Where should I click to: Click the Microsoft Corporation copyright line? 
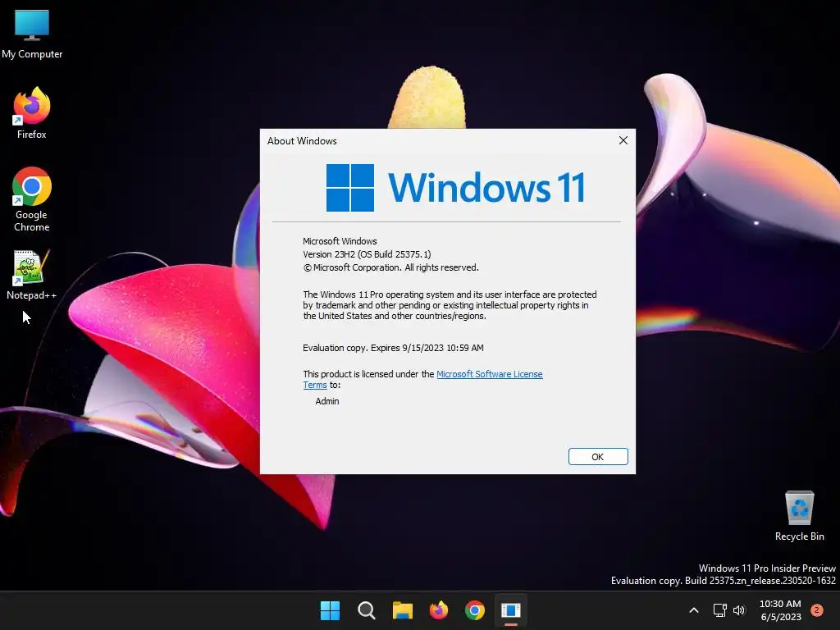coord(391,267)
